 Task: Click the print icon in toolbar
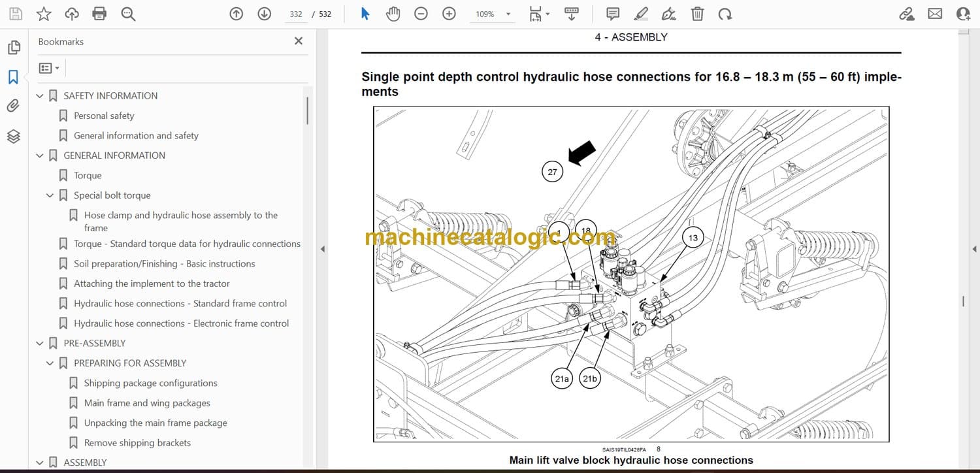tap(99, 14)
